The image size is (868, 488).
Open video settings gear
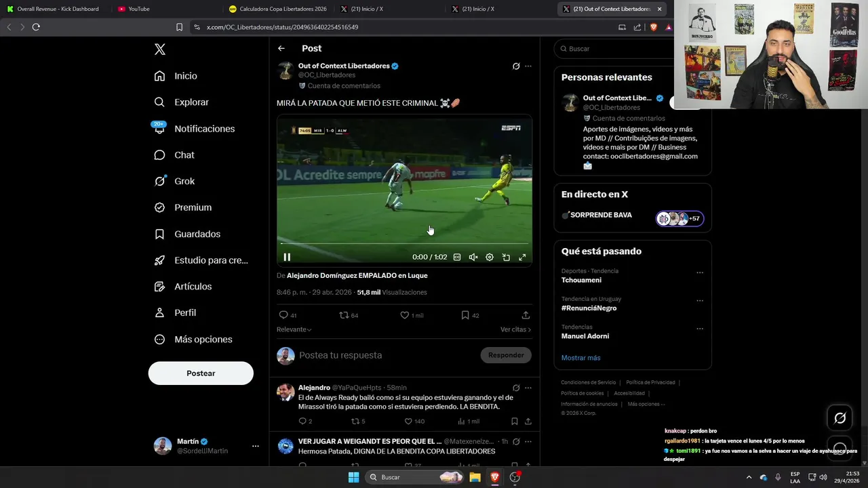click(x=490, y=257)
